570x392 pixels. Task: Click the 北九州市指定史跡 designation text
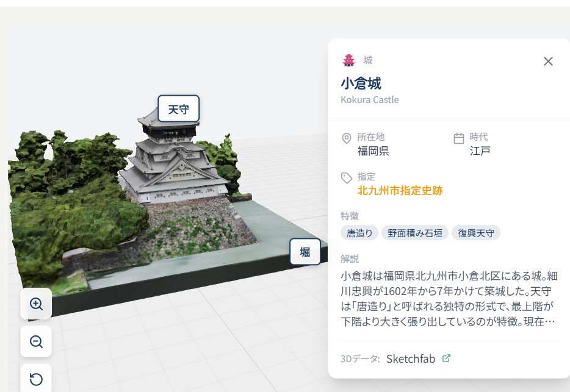point(400,191)
